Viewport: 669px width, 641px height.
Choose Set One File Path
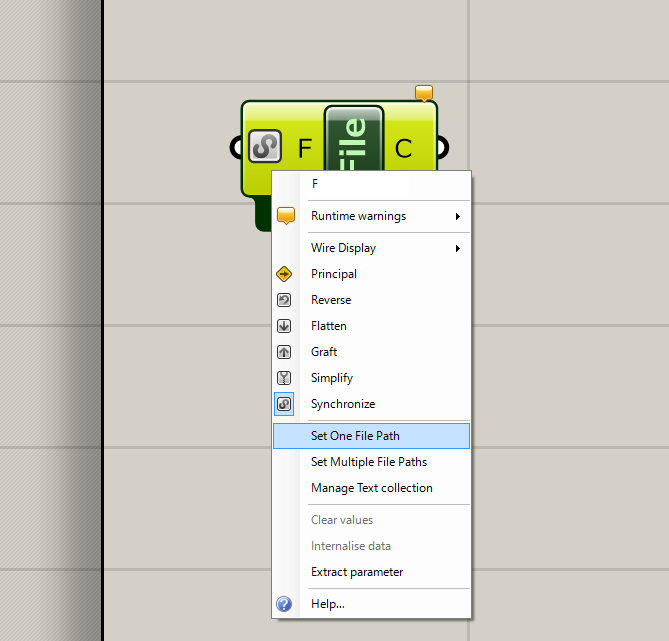[371, 436]
